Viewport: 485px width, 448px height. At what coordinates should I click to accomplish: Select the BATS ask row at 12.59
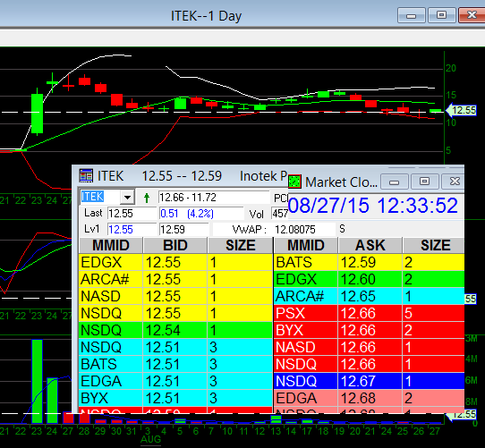point(370,263)
